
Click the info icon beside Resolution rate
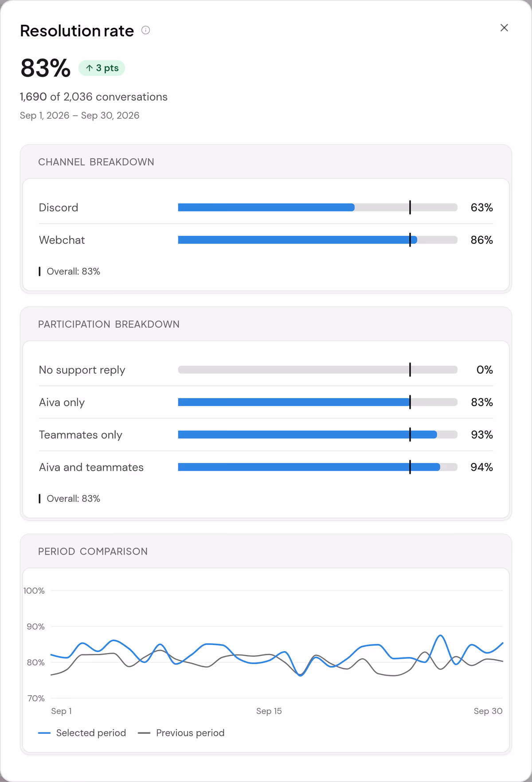click(x=145, y=30)
